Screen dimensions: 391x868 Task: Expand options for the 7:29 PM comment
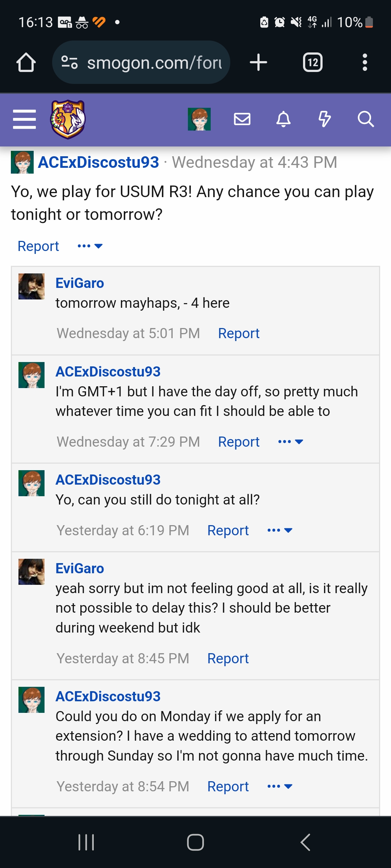click(x=290, y=442)
